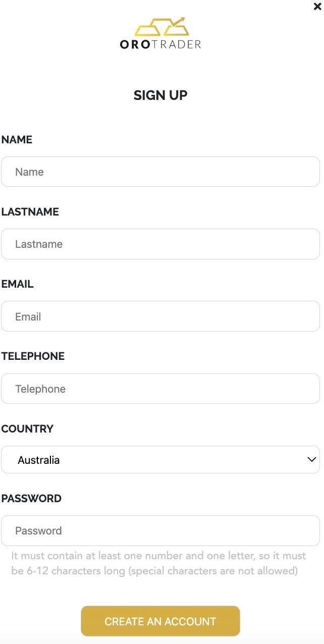
Task: Select the EMAIL label text
Action: click(18, 284)
